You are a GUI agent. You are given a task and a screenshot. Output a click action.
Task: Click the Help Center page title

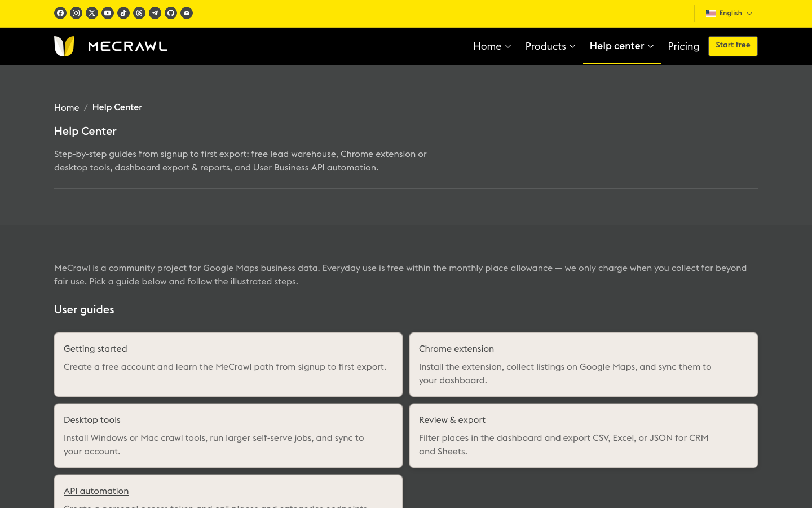tap(85, 132)
